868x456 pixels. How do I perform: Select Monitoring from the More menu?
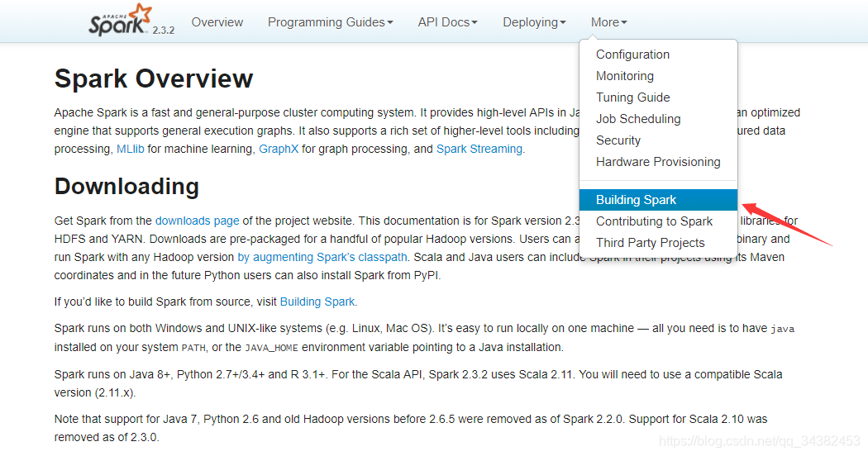click(x=658, y=76)
